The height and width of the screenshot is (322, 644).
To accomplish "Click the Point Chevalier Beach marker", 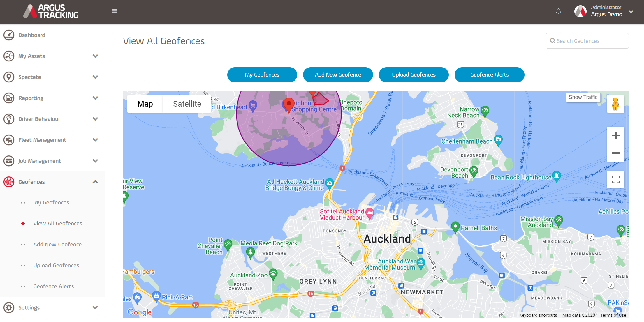I will [228, 245].
